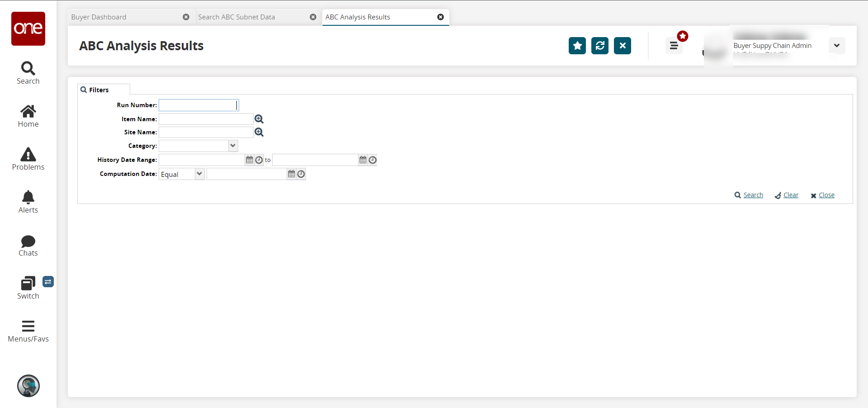Open the Alerts bell
Image resolution: width=868 pixels, height=408 pixels.
pyautogui.click(x=28, y=202)
